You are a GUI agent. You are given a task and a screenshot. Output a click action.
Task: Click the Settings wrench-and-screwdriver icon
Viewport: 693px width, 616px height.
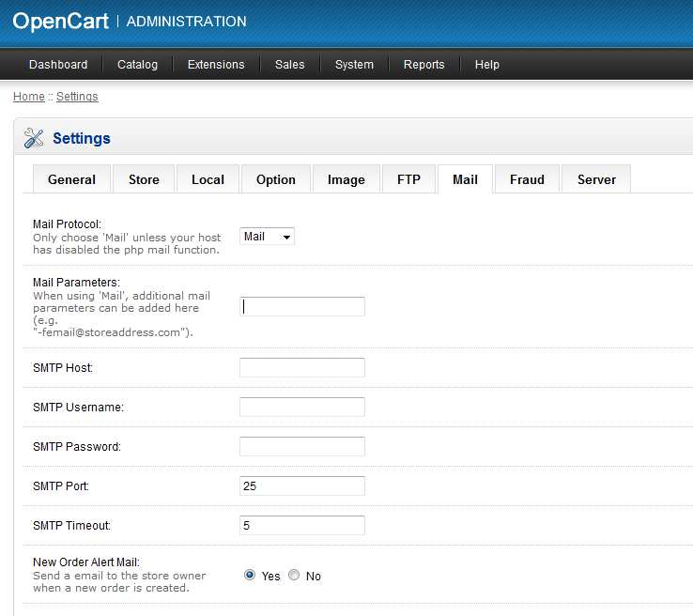point(34,138)
